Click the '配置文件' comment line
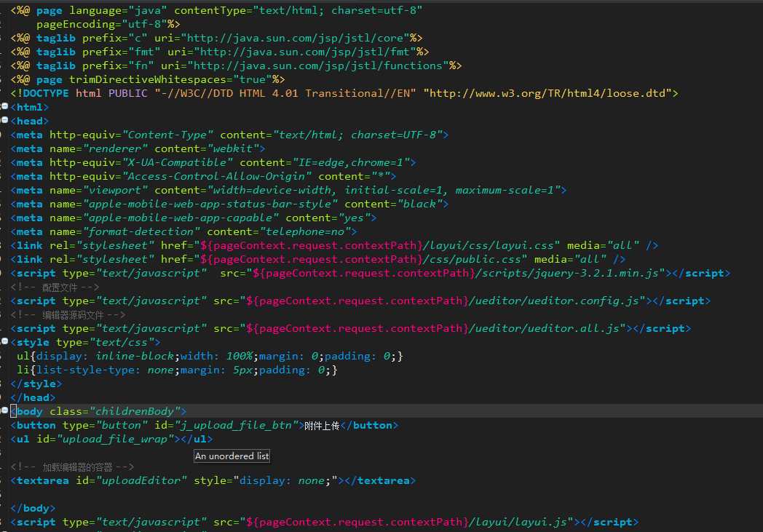The width and height of the screenshot is (763, 532). click(x=55, y=287)
